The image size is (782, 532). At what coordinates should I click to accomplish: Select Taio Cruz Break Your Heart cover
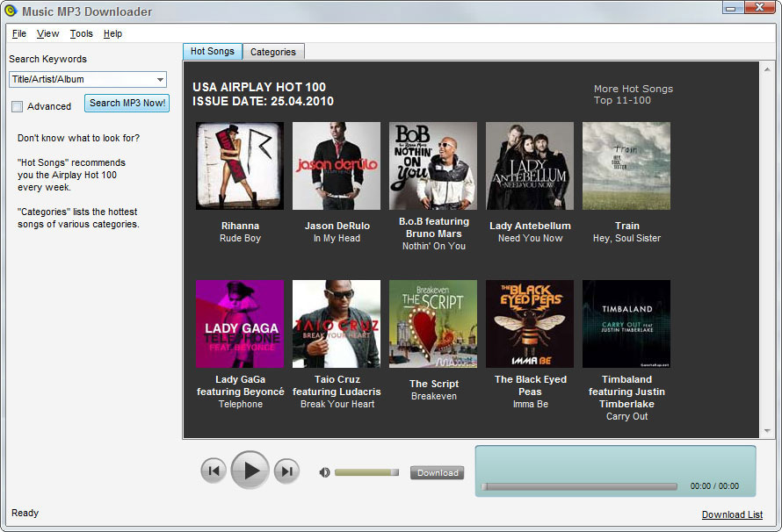click(337, 324)
